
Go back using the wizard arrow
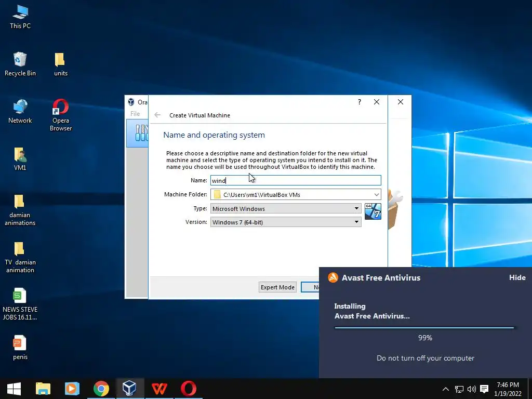point(157,115)
